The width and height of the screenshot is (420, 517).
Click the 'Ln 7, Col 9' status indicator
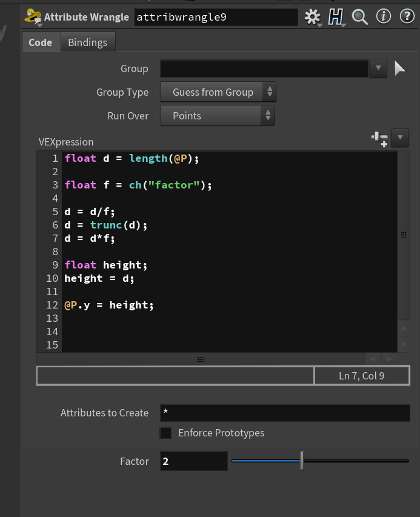click(x=362, y=376)
